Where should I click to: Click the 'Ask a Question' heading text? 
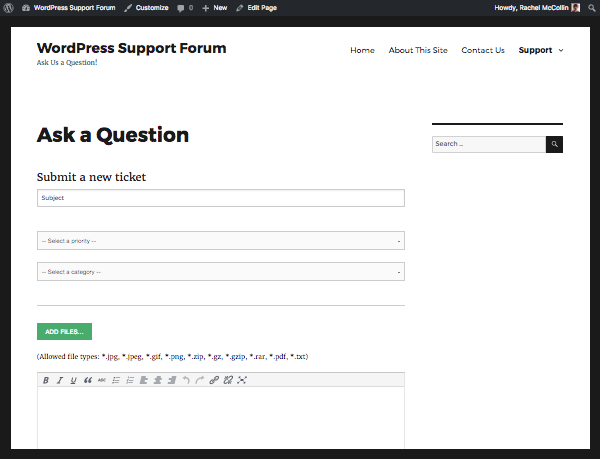tap(113, 135)
